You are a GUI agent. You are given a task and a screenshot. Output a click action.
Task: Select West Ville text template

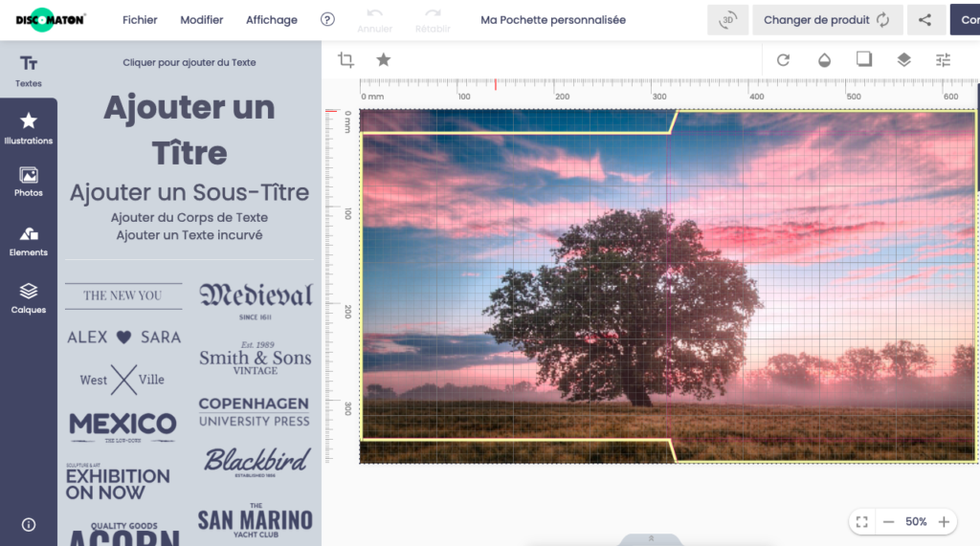pos(123,380)
